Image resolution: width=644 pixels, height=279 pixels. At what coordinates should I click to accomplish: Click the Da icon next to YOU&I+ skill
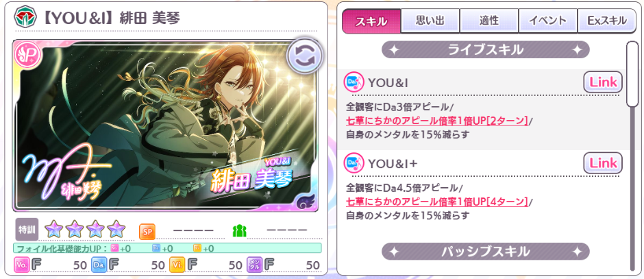[354, 163]
